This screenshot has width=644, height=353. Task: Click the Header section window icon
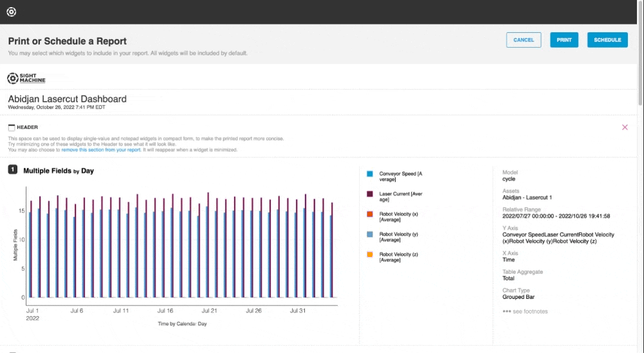12,128
